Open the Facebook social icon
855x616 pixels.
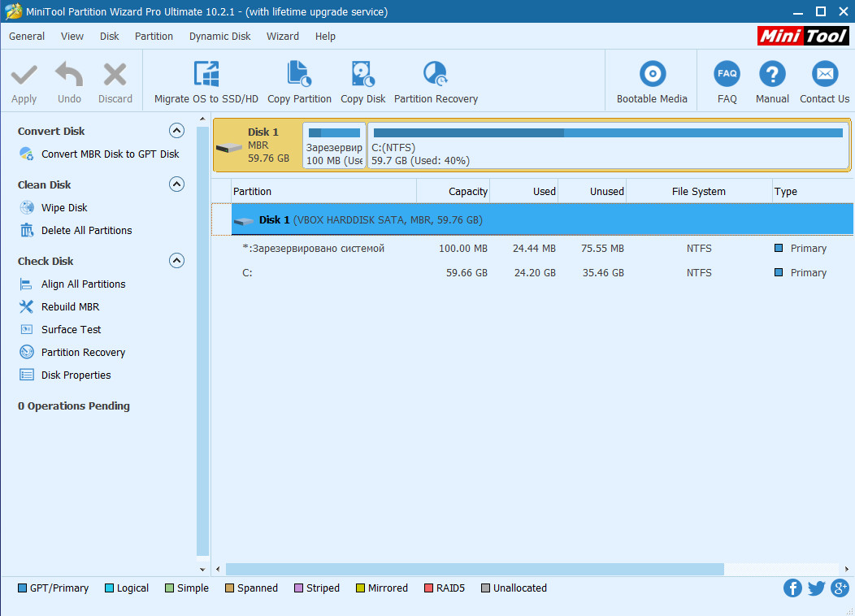coord(792,588)
